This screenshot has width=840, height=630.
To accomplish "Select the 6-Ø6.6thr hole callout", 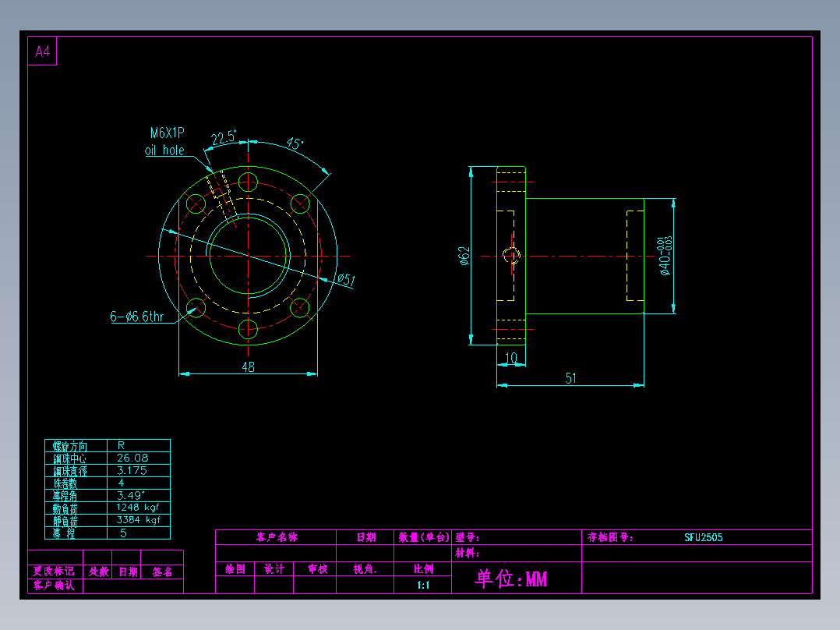I will tap(137, 317).
